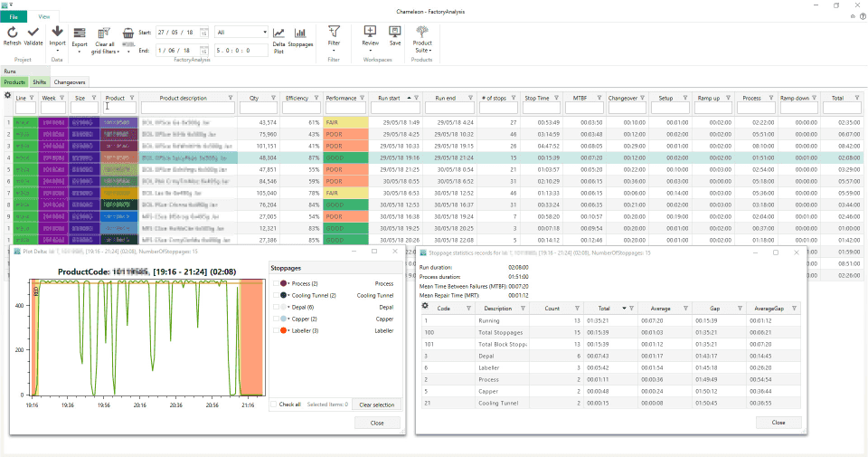
Task: Toggle the Check all checkbox
Action: tap(274, 405)
